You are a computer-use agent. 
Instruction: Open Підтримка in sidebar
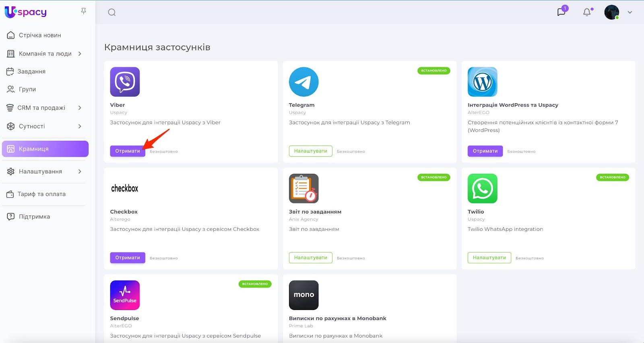[34, 217]
